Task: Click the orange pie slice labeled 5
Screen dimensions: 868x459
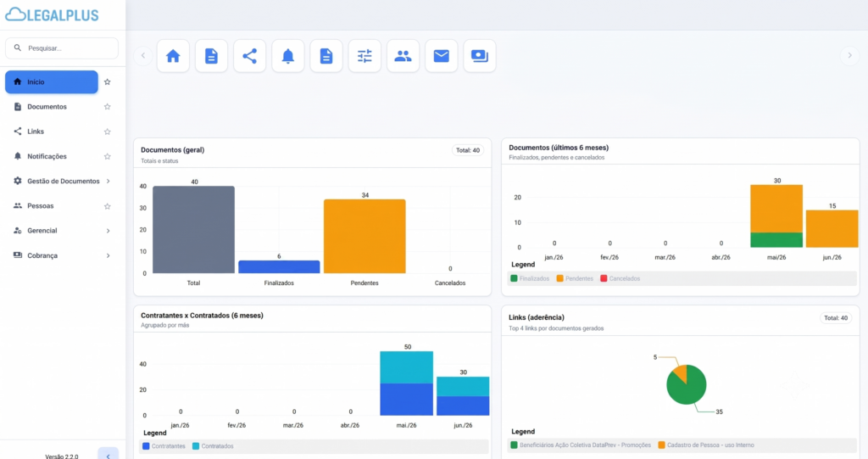Action: point(682,372)
